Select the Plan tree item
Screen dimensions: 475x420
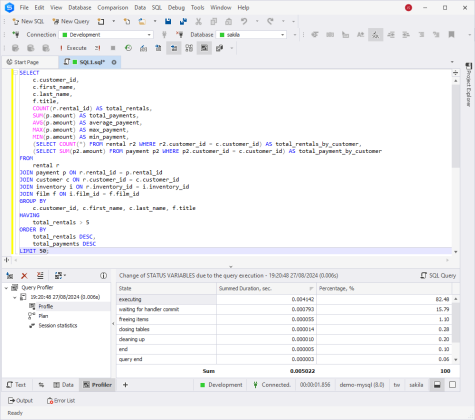43,316
